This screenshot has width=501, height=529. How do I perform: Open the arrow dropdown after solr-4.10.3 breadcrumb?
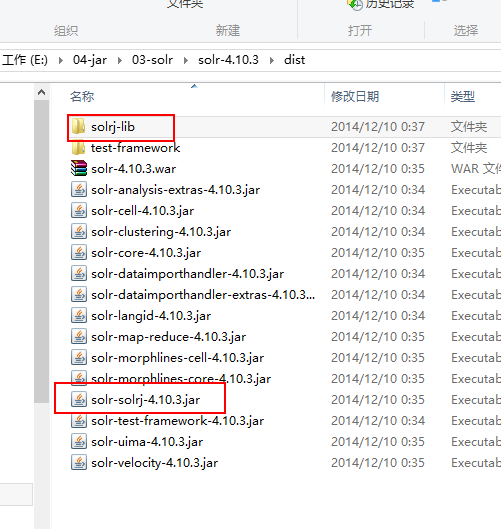(272, 60)
